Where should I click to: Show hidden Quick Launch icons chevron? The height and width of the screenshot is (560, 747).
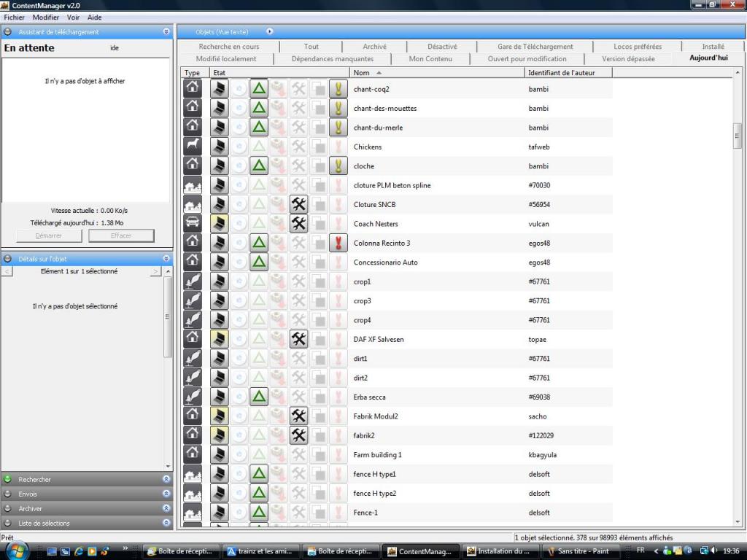pos(125,548)
